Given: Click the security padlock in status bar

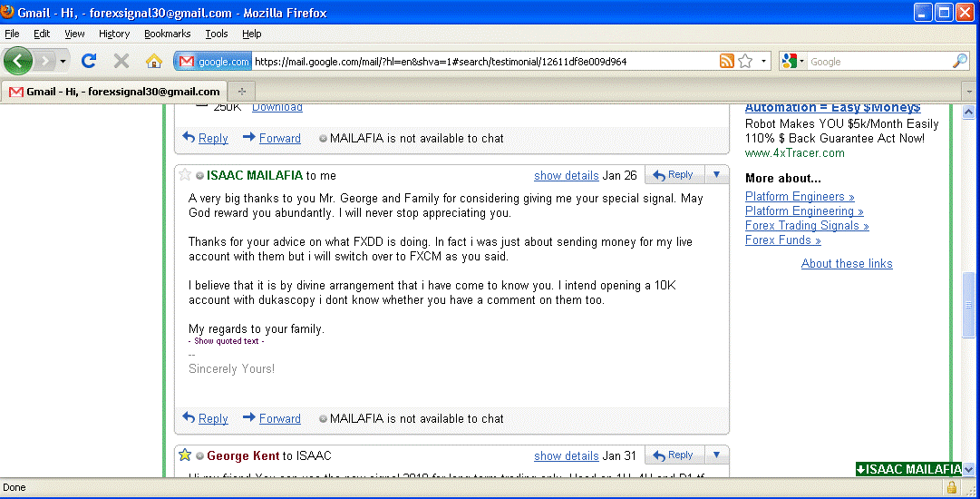Looking at the screenshot, I should click(x=951, y=487).
